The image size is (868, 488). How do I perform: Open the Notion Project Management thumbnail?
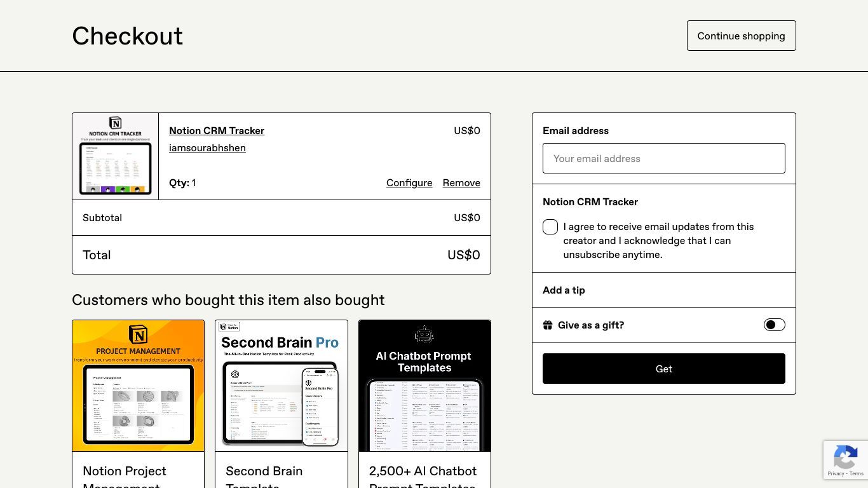pos(139,386)
